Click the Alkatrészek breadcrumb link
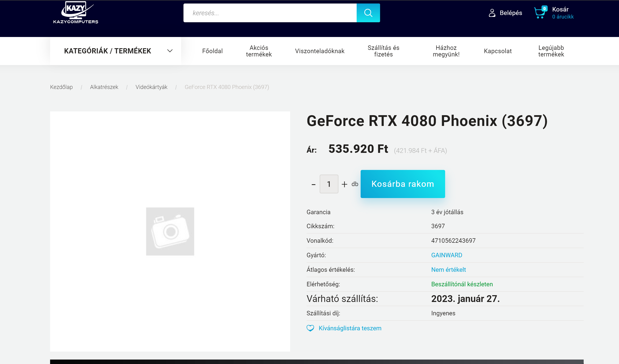This screenshot has width=619, height=364. tap(104, 87)
